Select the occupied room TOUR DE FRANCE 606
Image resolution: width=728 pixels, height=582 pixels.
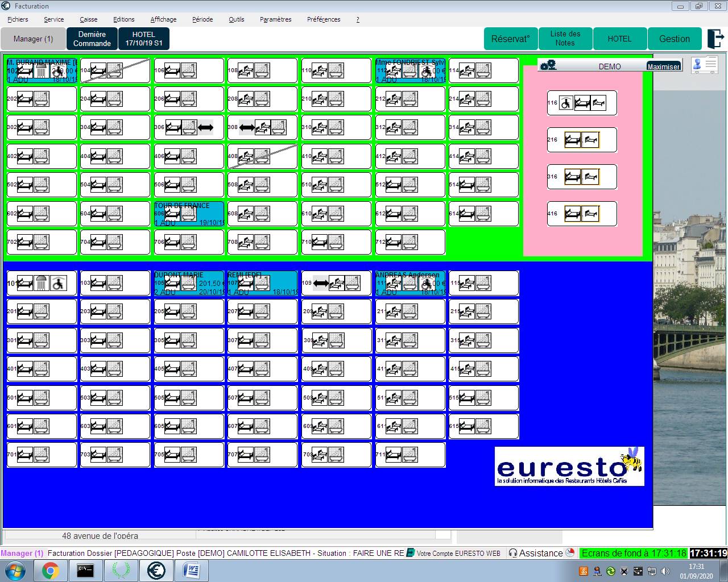click(x=189, y=214)
